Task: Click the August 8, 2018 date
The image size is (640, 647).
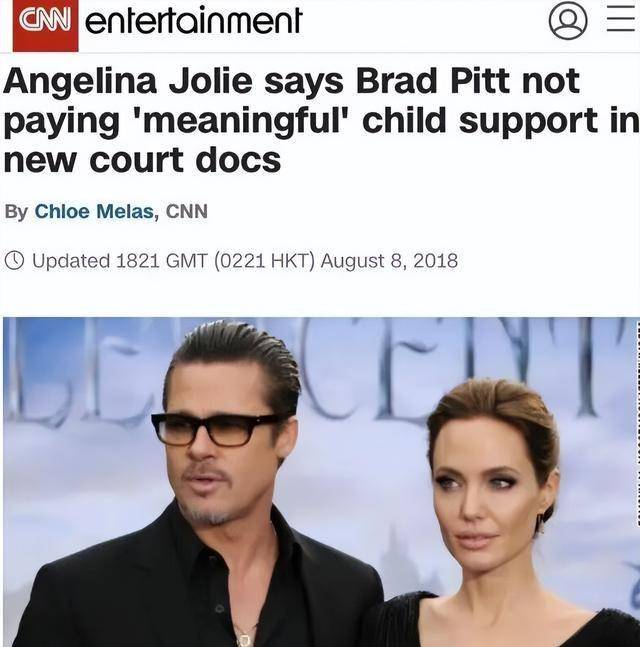Action: click(x=389, y=261)
